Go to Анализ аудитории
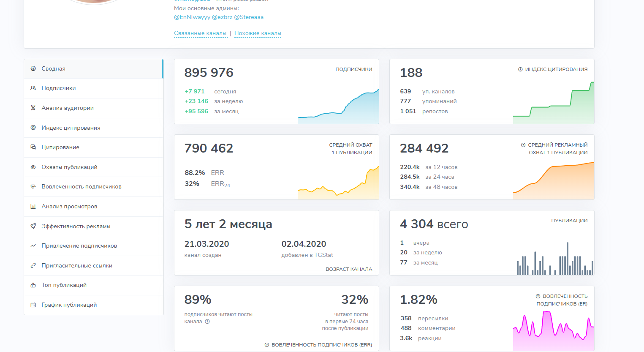The width and height of the screenshot is (644, 352). pyautogui.click(x=93, y=108)
